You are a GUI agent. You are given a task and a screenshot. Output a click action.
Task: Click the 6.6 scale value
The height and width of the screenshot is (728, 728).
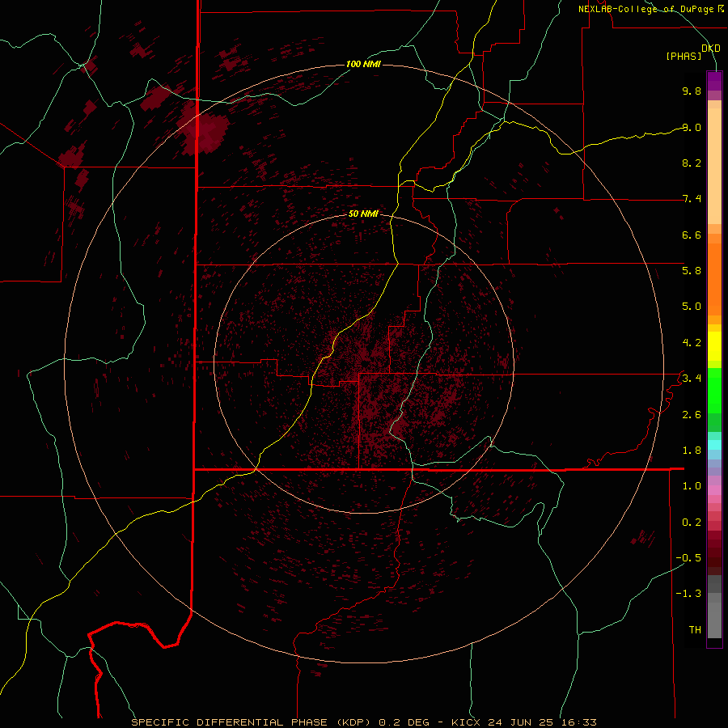[692, 235]
